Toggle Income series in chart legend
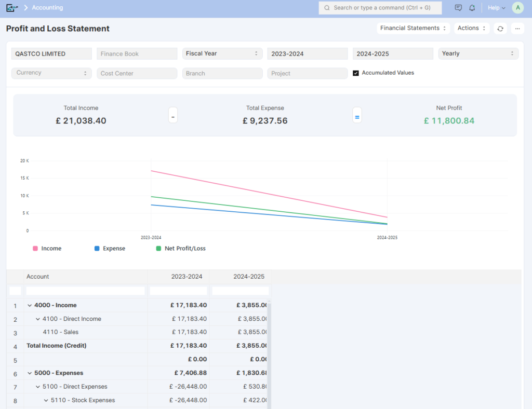 [47, 249]
